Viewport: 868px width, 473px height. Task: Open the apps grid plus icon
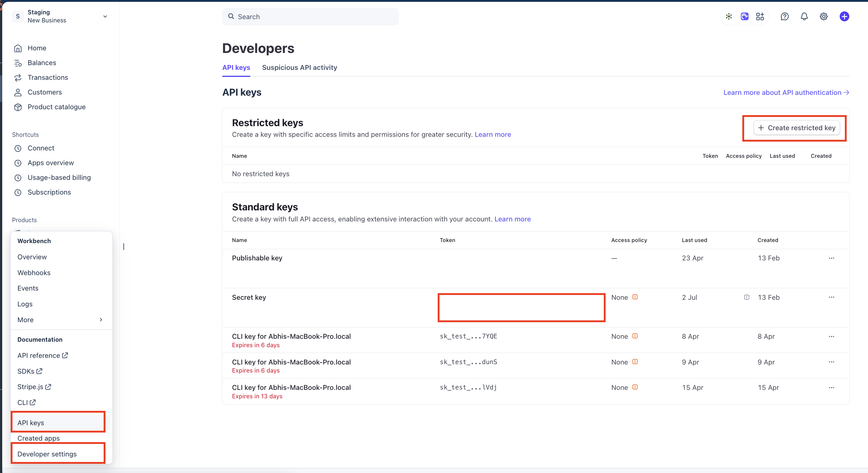pos(760,17)
